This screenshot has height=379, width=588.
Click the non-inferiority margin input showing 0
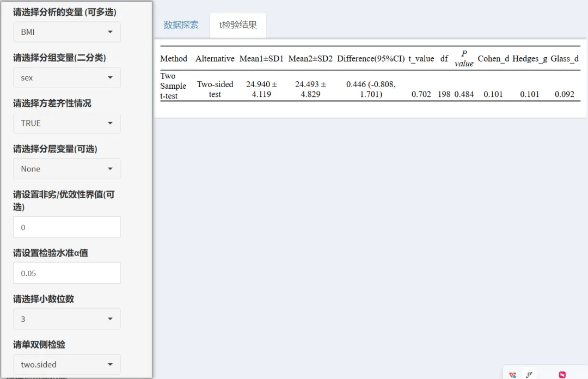(x=66, y=227)
